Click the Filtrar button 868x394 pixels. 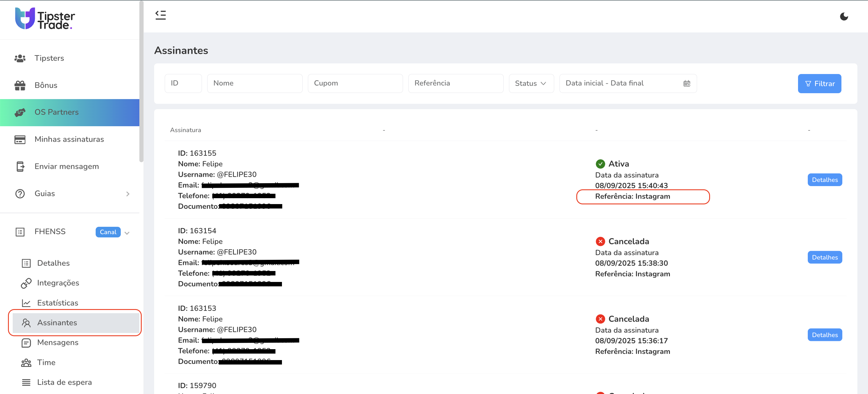click(x=819, y=83)
